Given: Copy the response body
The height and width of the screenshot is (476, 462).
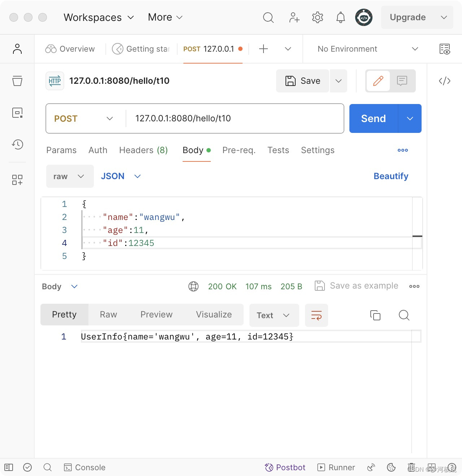Looking at the screenshot, I should 375,315.
